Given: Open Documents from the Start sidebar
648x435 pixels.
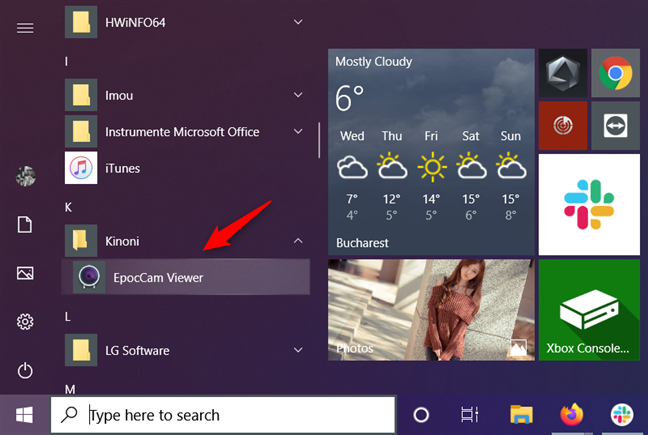Looking at the screenshot, I should [x=25, y=224].
